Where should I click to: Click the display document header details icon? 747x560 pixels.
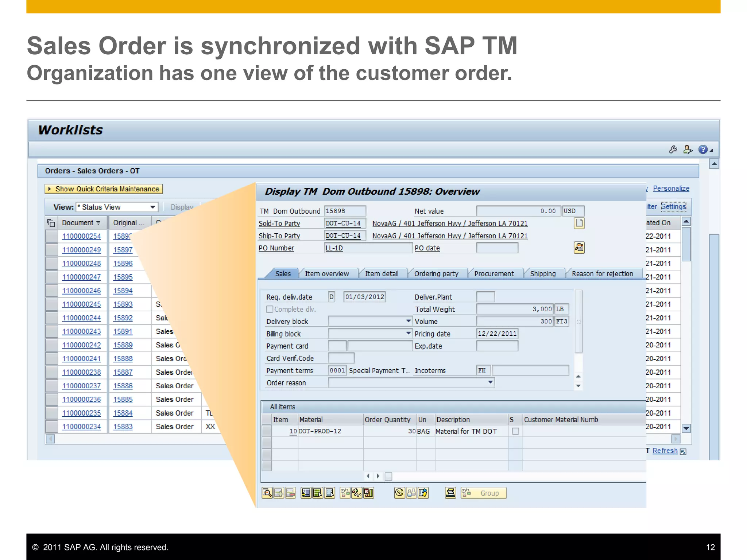(x=579, y=248)
